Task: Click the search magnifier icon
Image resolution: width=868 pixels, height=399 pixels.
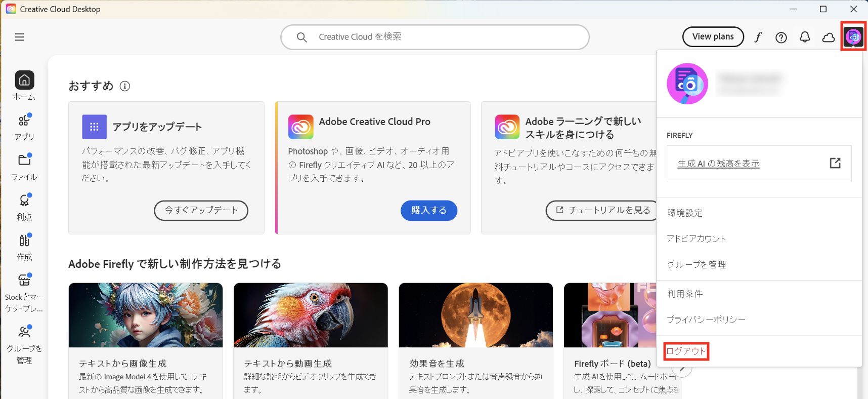Action: pos(302,37)
